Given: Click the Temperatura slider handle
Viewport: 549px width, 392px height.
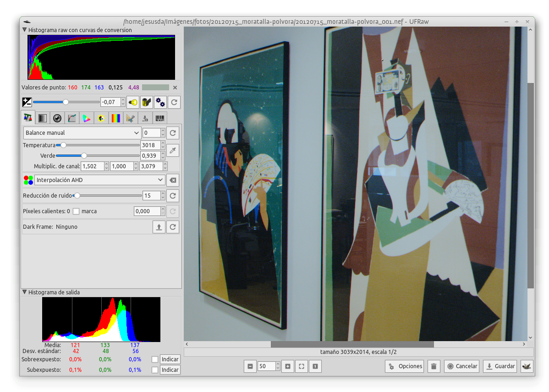Looking at the screenshot, I should pyautogui.click(x=64, y=145).
